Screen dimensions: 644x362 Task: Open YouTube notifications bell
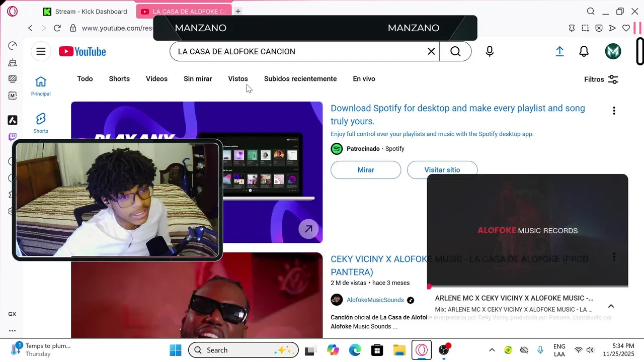pos(584,51)
